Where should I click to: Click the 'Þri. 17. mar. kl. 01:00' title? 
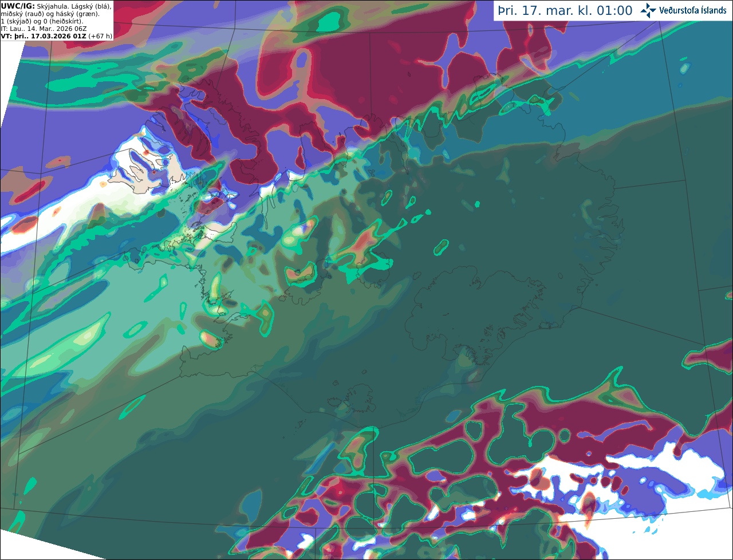point(565,11)
